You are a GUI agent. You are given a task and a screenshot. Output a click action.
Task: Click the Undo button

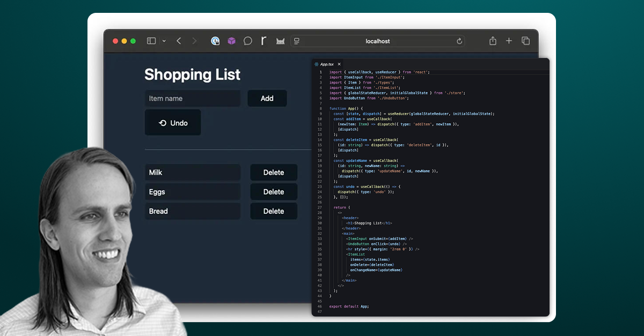coord(173,123)
